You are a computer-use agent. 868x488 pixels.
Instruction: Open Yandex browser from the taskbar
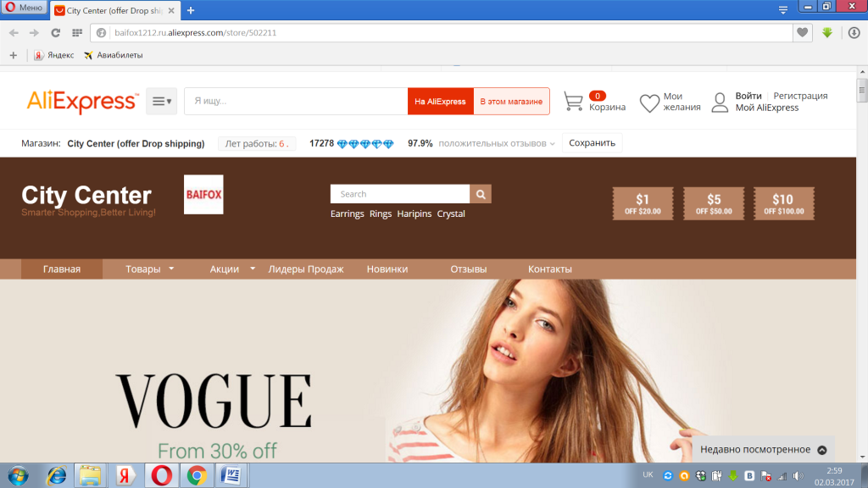[125, 475]
